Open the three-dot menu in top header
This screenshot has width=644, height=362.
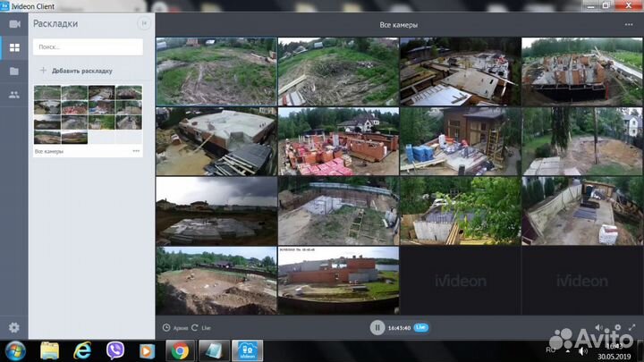[x=629, y=24]
